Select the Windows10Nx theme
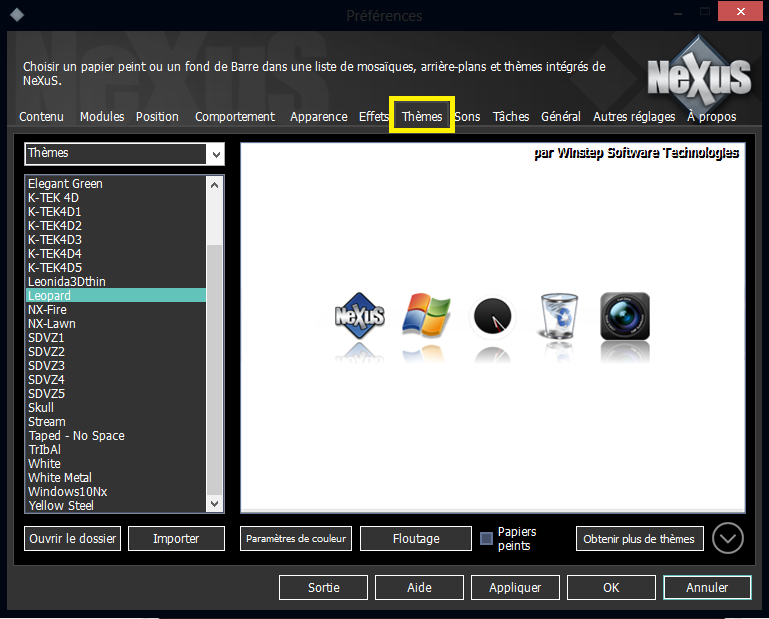The width and height of the screenshot is (769, 619). (x=116, y=491)
